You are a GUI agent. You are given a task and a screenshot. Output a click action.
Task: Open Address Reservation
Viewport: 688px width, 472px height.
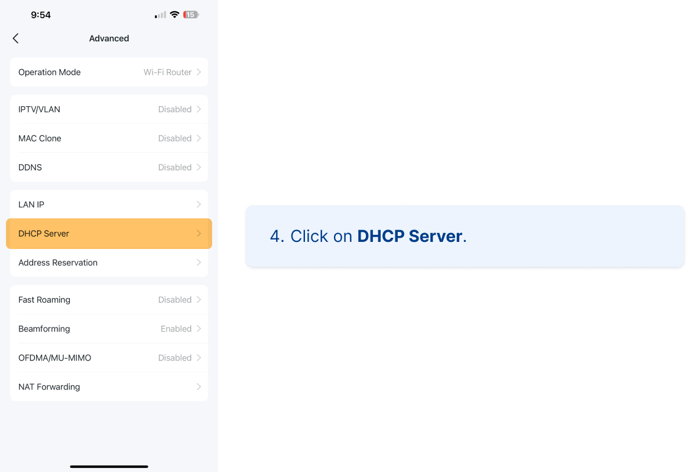[x=109, y=262]
